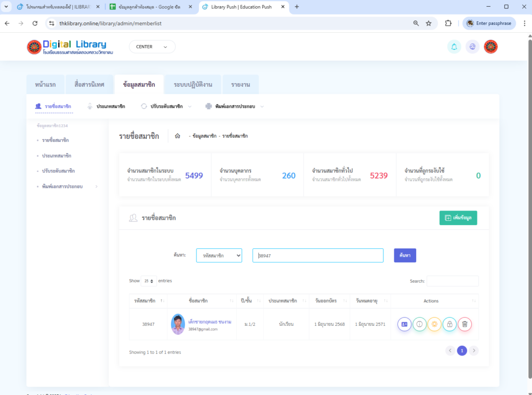Open the สื่อสารนิเทศ tab

[x=89, y=84]
